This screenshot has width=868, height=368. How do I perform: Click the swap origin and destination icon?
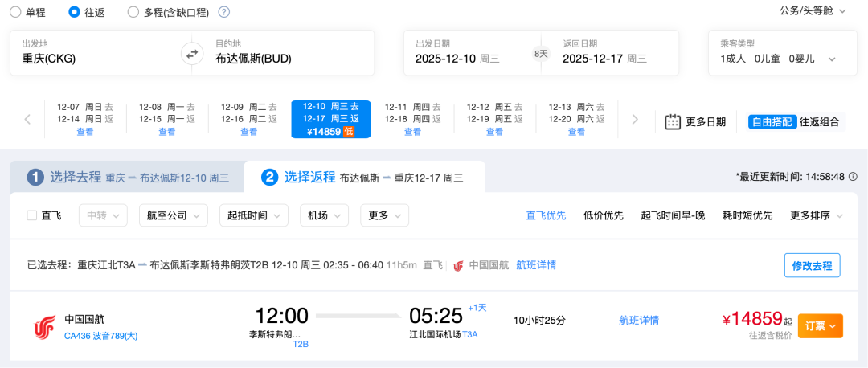pyautogui.click(x=191, y=54)
